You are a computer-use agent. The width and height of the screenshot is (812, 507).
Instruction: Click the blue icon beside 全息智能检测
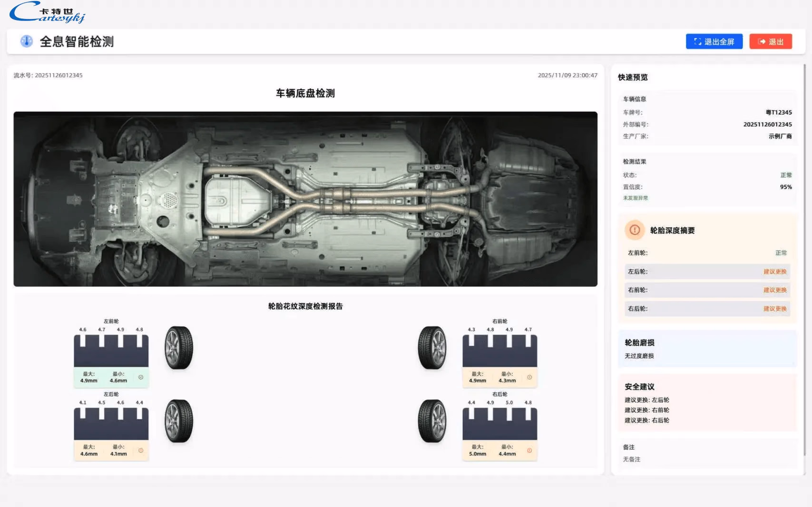(27, 41)
